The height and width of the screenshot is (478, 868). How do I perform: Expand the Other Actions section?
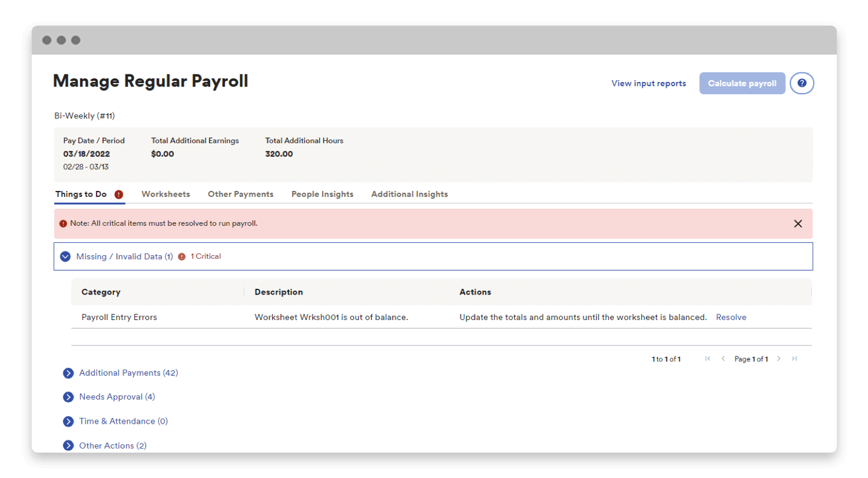[68, 446]
